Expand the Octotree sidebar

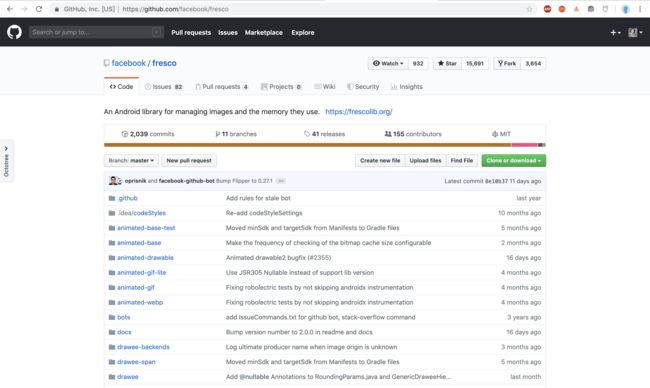(6, 160)
